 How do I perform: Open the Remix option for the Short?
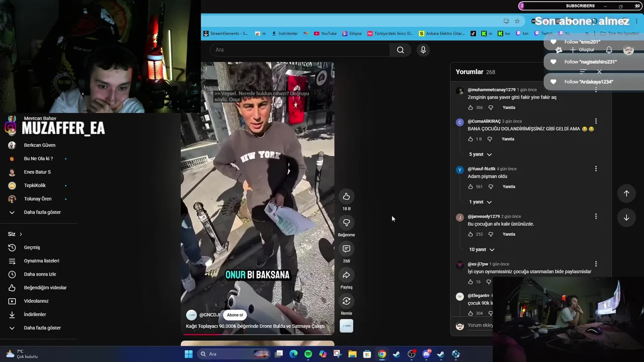tap(346, 301)
